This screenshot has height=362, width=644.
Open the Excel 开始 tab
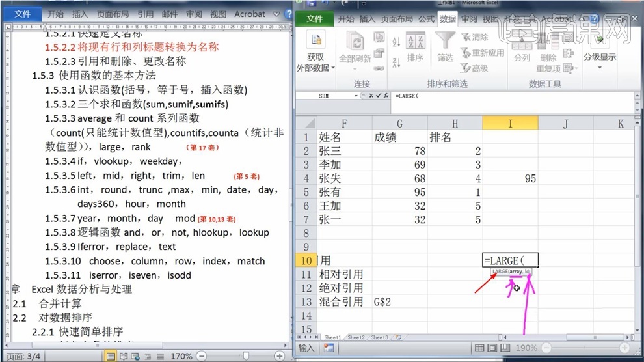point(346,19)
